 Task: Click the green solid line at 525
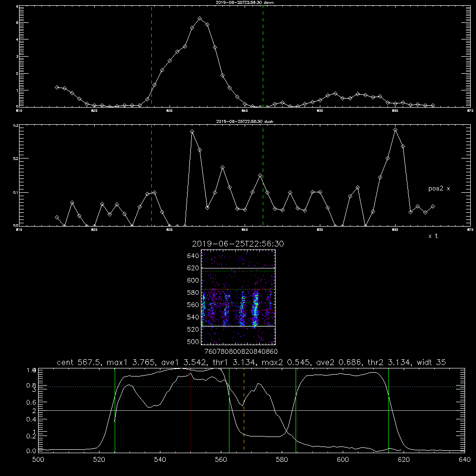coord(115,410)
